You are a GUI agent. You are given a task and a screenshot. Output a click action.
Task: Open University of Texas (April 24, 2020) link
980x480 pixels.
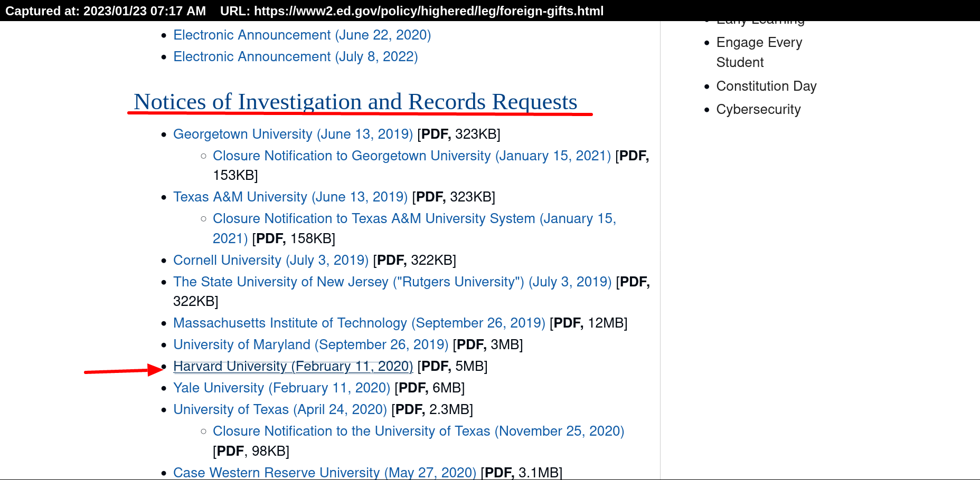tap(280, 409)
